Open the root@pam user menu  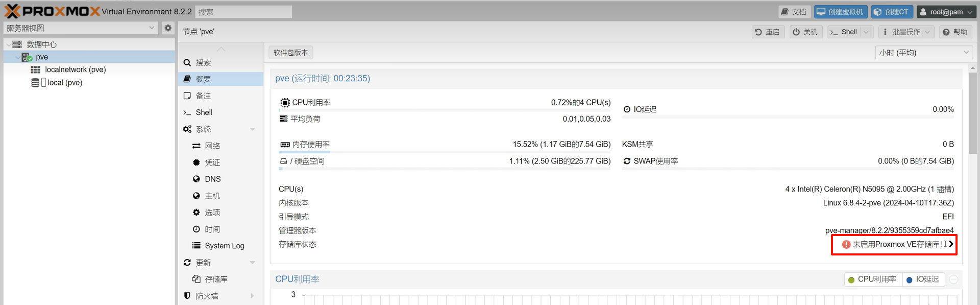946,12
